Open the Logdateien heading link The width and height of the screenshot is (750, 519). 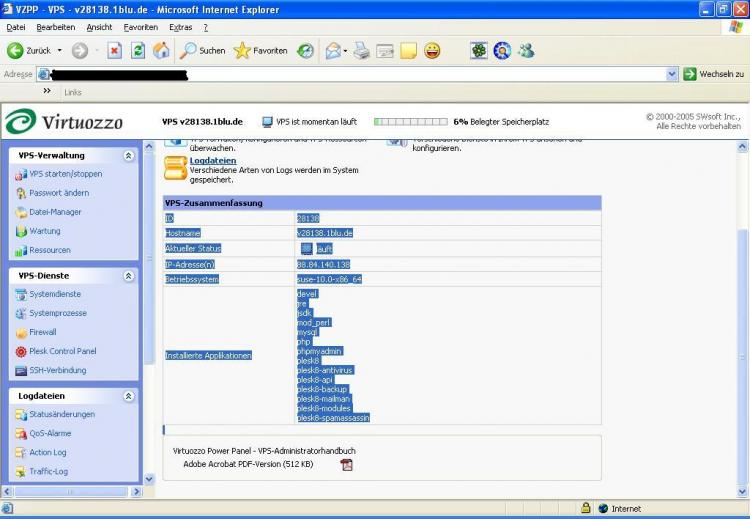[x=213, y=161]
